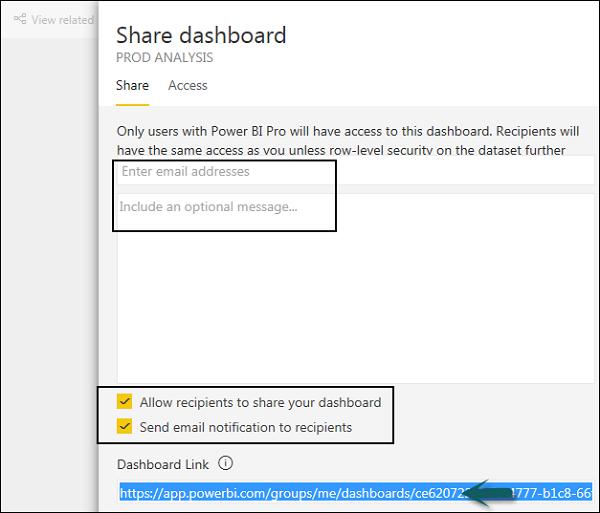This screenshot has width=600, height=513.
Task: Click the Power BI Pro access notice text
Action: pyautogui.click(x=350, y=132)
